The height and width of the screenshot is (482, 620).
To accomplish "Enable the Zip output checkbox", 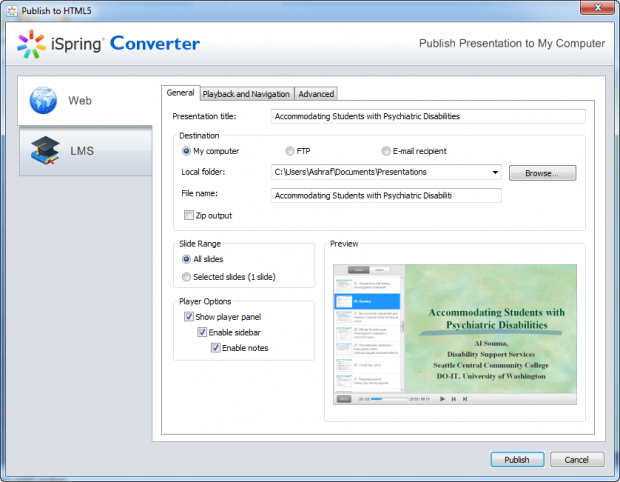I will pos(189,215).
